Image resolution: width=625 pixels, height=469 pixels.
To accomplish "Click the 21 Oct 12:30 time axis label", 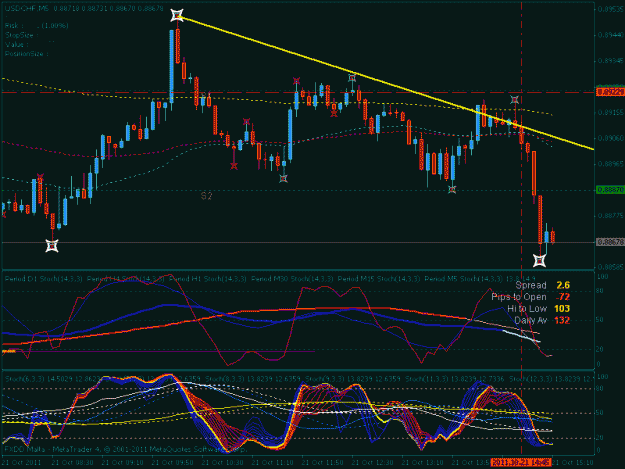I will (372, 463).
